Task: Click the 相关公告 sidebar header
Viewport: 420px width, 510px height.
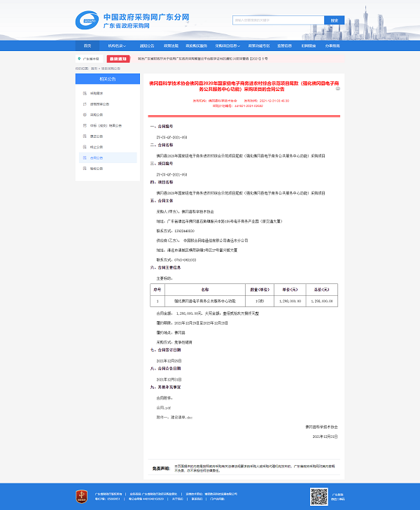Action: click(108, 79)
